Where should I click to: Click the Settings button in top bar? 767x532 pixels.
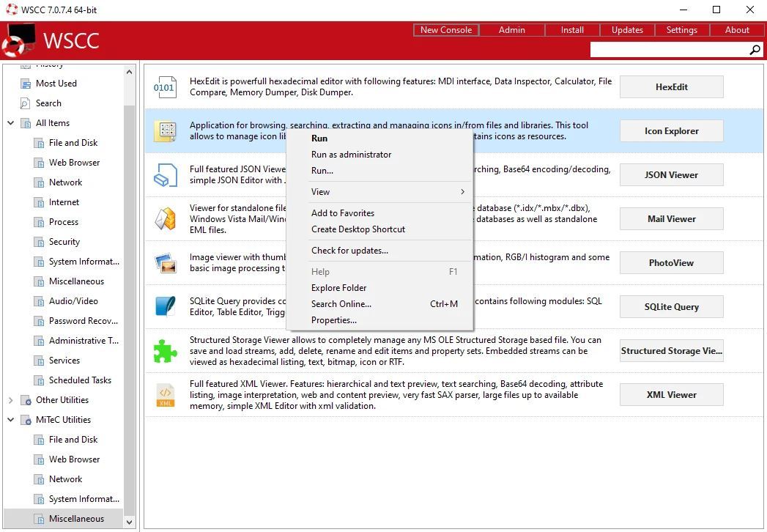681,30
